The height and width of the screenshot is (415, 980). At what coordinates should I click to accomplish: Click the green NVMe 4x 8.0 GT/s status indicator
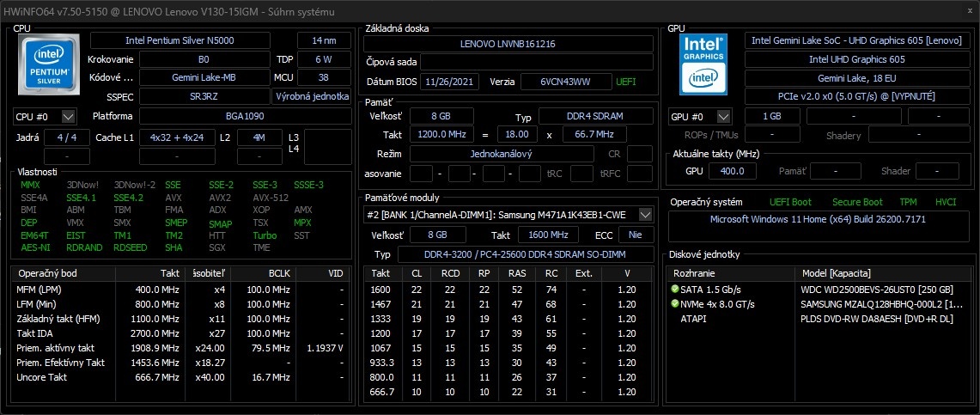click(x=675, y=304)
